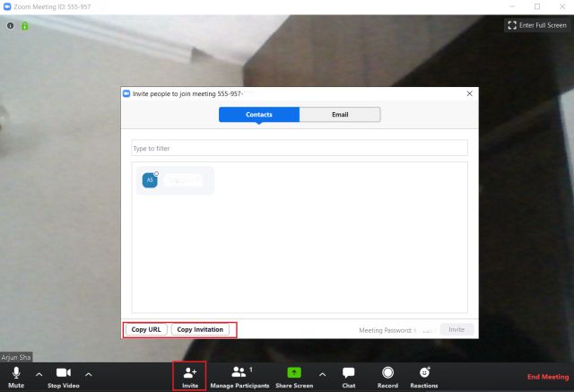This screenshot has height=392, width=574.
Task: Select the AS contact entry
Action: (175, 180)
